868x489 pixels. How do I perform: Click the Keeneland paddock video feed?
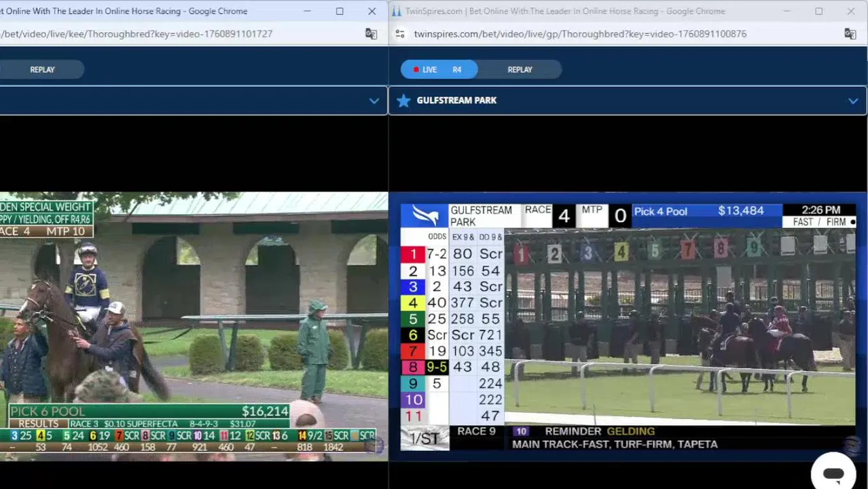tap(194, 327)
